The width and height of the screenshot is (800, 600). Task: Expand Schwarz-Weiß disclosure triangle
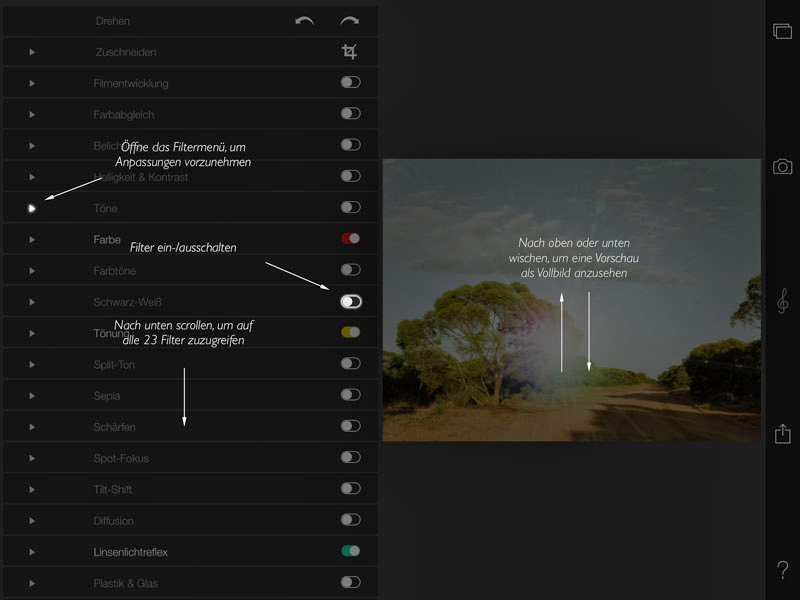pos(32,302)
